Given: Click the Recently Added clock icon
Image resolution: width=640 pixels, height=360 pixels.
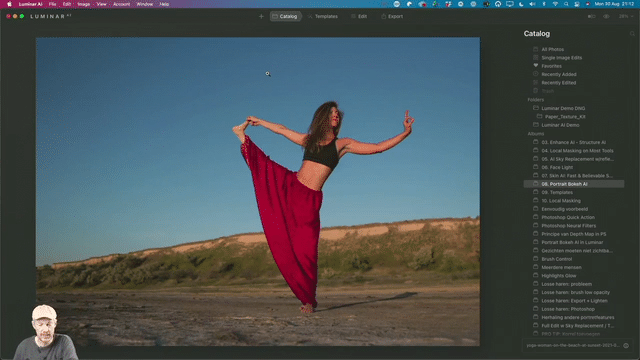Looking at the screenshot, I should (x=536, y=74).
